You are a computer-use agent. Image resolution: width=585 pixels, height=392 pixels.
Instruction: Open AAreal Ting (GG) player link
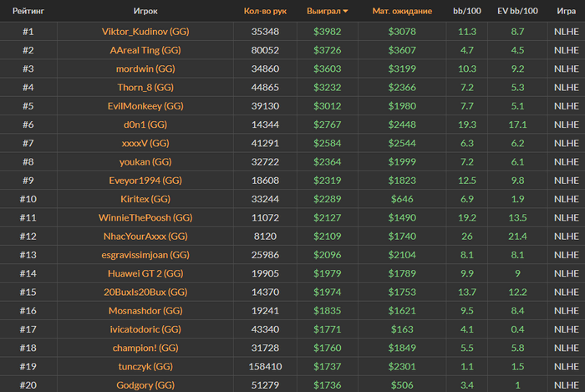[145, 50]
